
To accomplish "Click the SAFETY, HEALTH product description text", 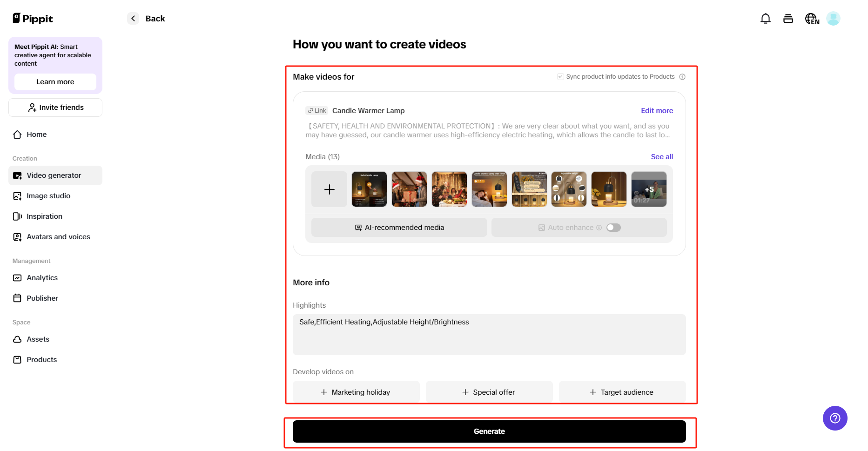I will [488, 130].
